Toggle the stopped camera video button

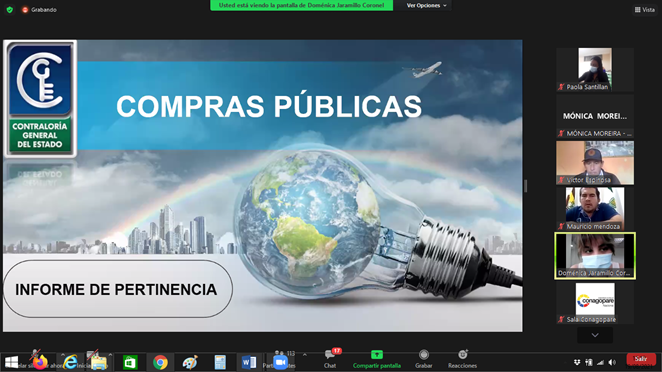point(92,355)
